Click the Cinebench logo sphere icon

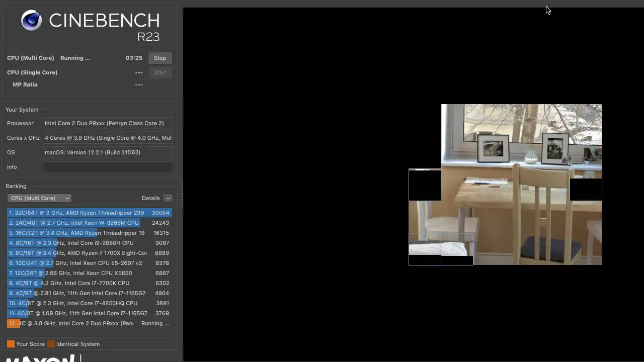pos(31,21)
